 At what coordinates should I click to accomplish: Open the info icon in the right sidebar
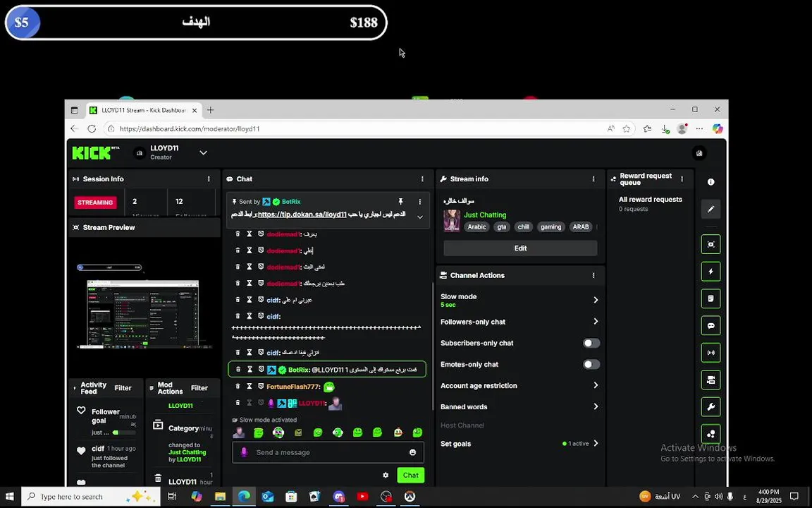[x=710, y=182]
